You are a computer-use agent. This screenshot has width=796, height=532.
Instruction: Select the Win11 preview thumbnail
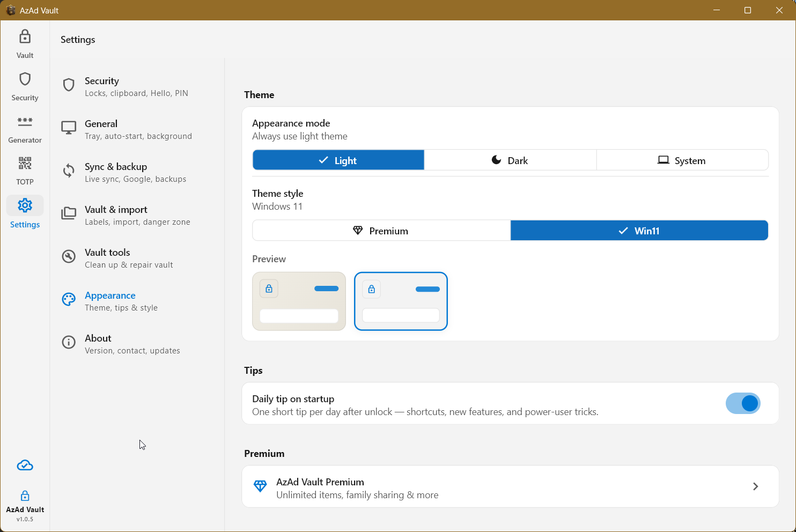click(x=401, y=301)
